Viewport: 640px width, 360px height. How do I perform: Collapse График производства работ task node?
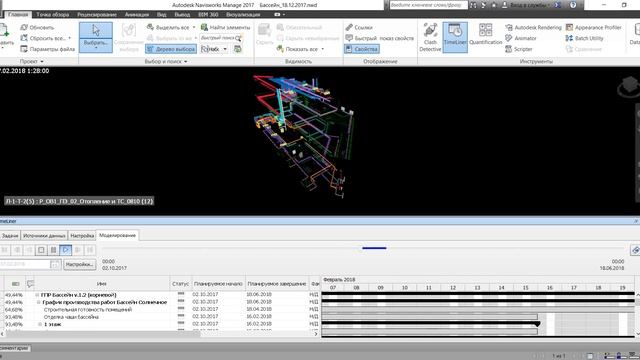[39, 302]
